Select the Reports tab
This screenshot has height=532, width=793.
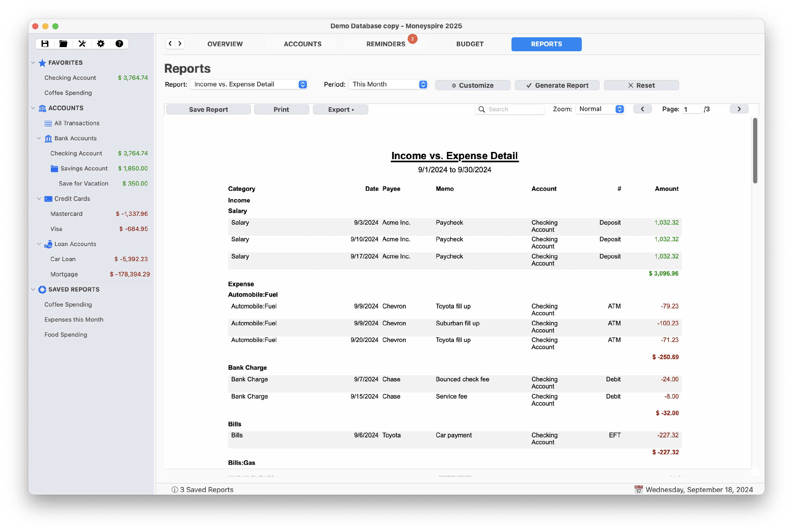546,44
